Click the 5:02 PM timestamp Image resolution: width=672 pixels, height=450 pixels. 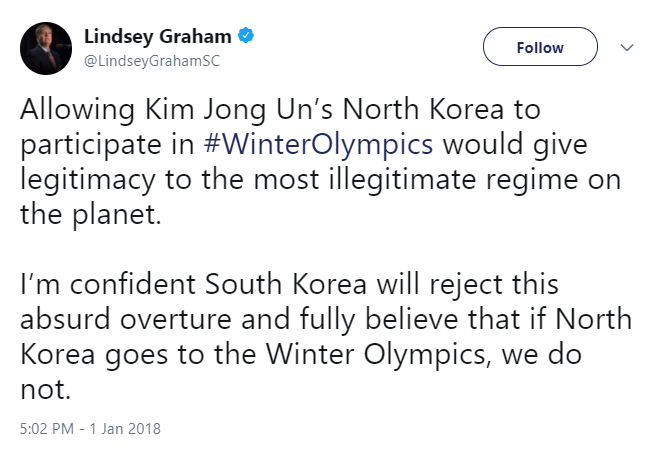[49, 429]
